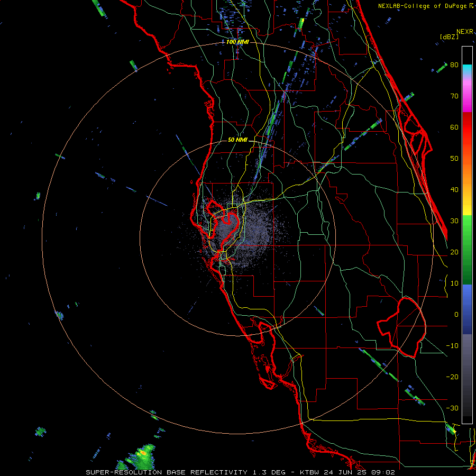The image size is (476, 476).
Task: Click the 50 NMI range ring label
Action: [x=237, y=140]
